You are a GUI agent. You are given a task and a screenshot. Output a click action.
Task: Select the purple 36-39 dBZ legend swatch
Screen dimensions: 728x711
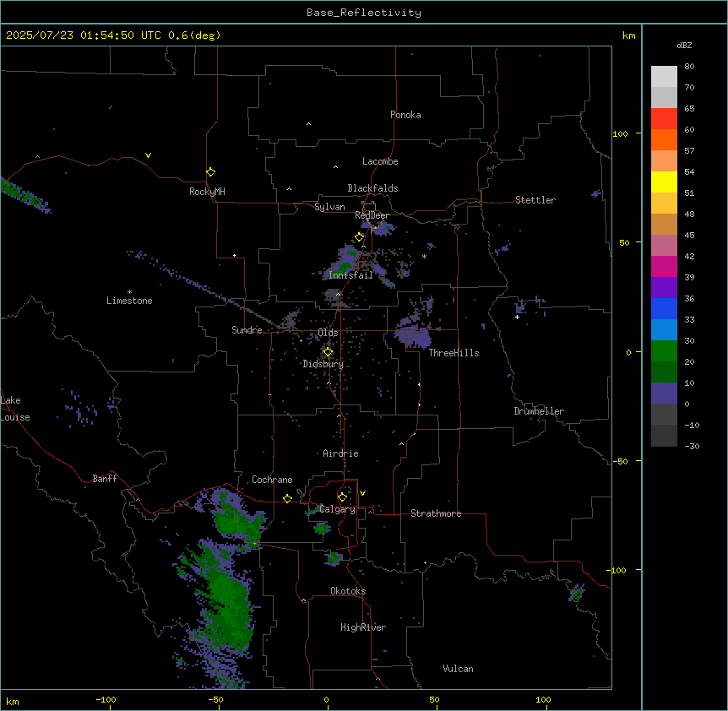tap(664, 288)
